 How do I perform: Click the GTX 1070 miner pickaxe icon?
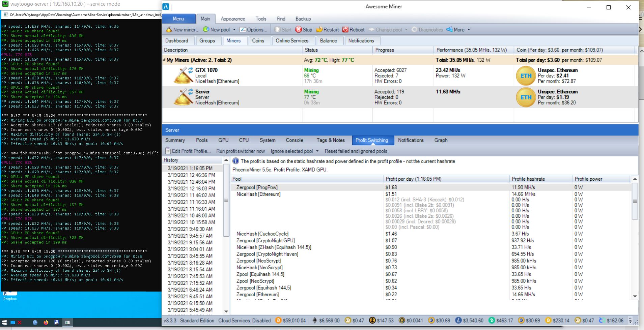click(x=183, y=76)
